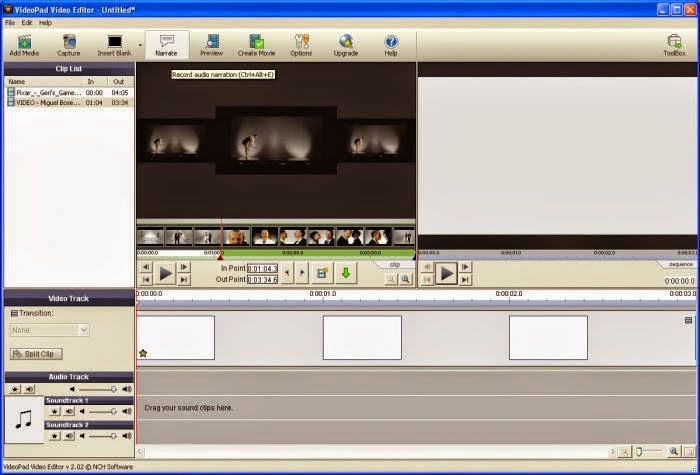
Task: Open the Capture tool
Action: coord(69,45)
